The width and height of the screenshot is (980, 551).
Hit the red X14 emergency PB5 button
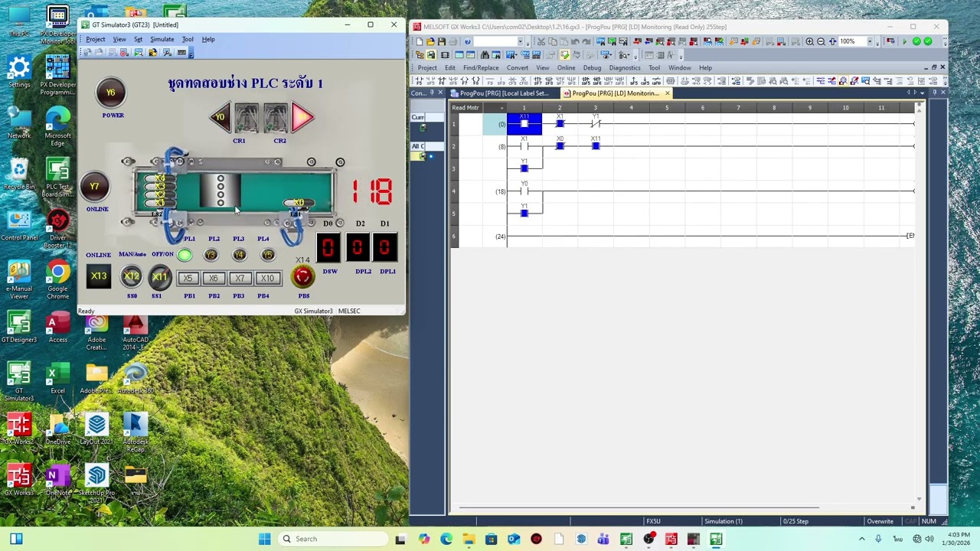click(x=303, y=276)
